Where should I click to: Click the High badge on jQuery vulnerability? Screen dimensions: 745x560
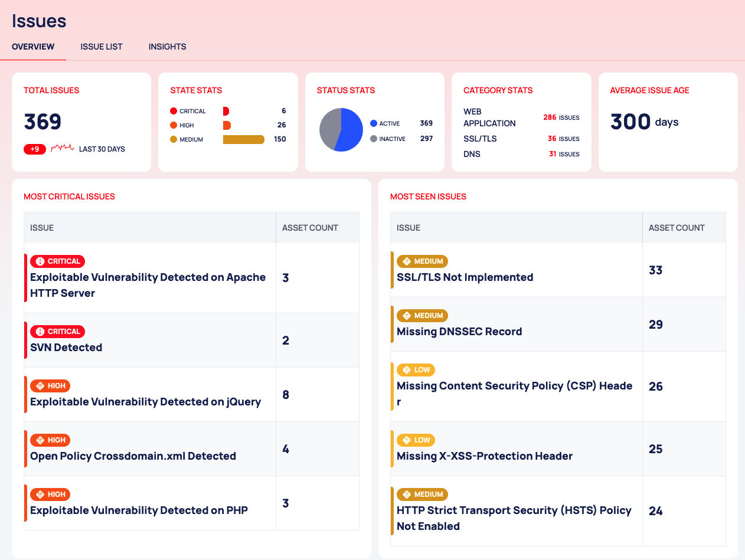pyautogui.click(x=50, y=386)
